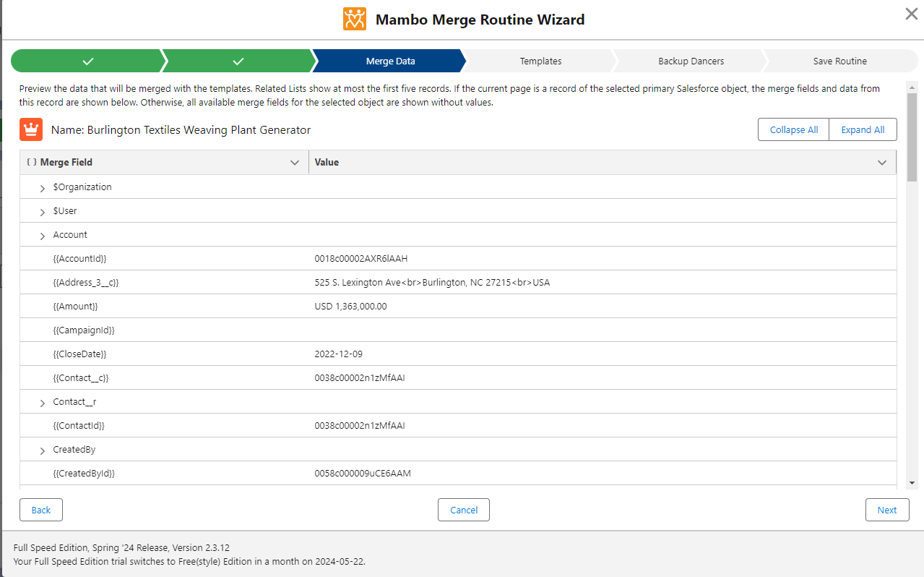
Task: Proceed with the Next button
Action: pos(887,510)
